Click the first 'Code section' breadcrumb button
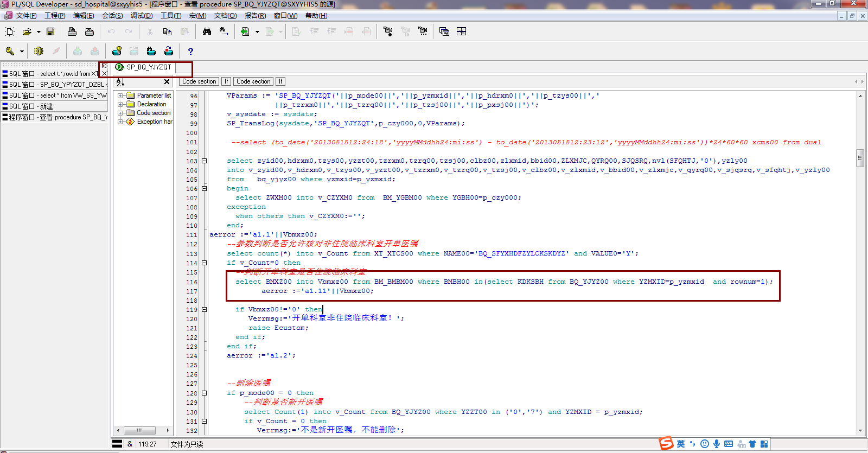868x453 pixels. point(199,81)
